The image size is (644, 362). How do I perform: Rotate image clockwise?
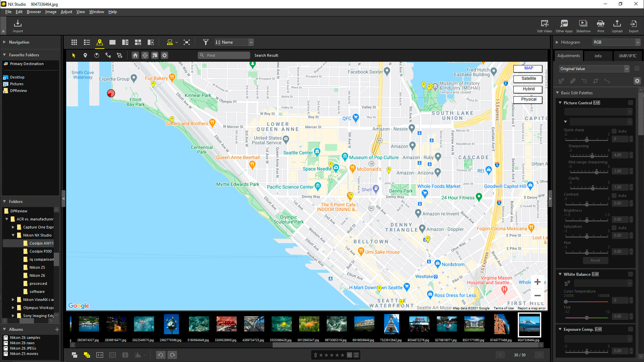pyautogui.click(x=172, y=355)
